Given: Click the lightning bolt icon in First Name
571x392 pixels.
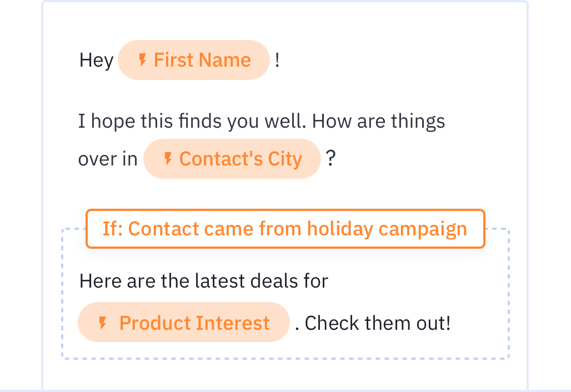Looking at the screenshot, I should (142, 60).
